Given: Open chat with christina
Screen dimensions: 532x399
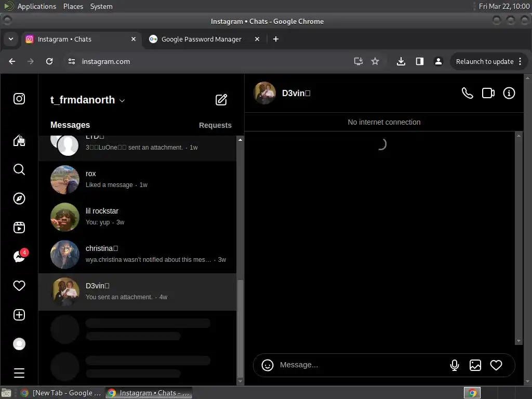Looking at the screenshot, I should 137,254.
